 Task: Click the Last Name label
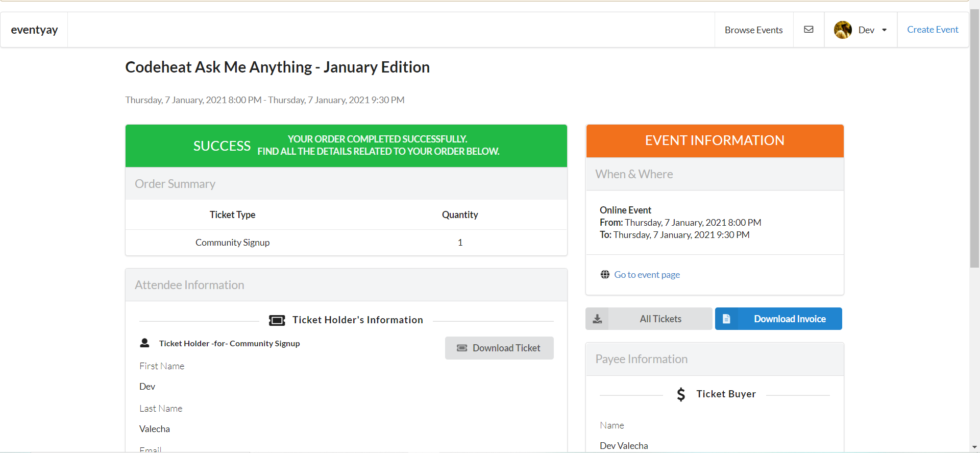pyautogui.click(x=161, y=409)
